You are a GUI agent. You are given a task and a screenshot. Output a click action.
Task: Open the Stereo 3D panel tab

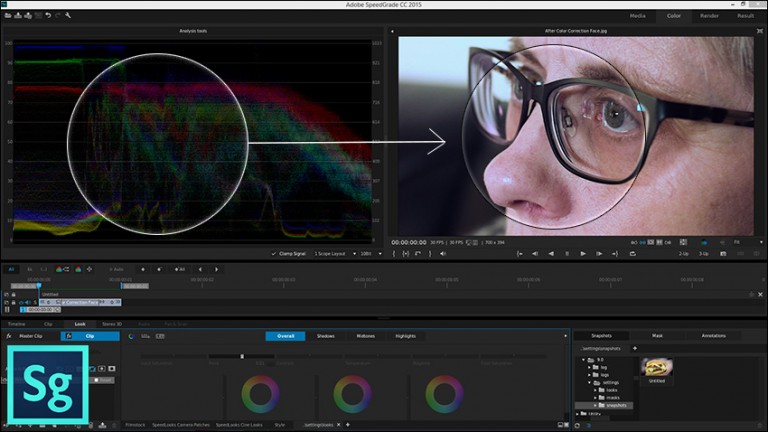[112, 324]
